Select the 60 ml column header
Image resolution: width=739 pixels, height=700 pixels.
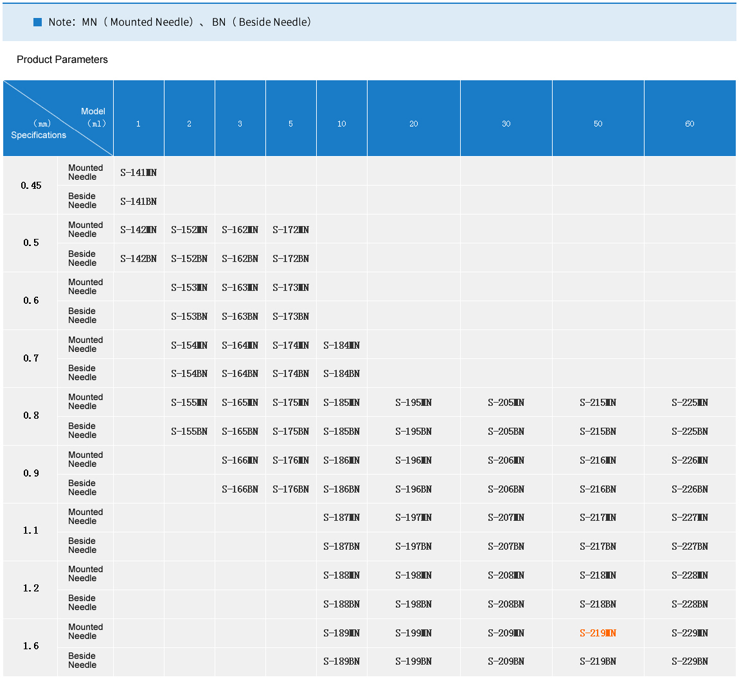[x=690, y=124]
